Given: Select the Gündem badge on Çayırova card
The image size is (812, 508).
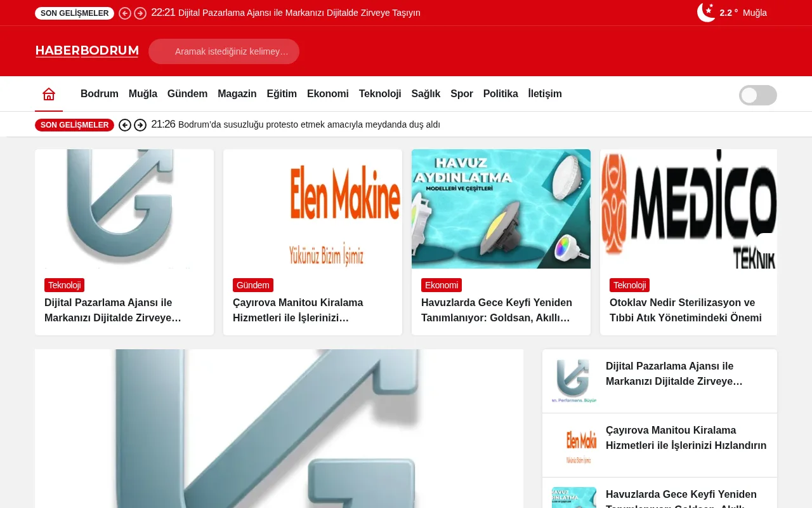Looking at the screenshot, I should [252, 285].
